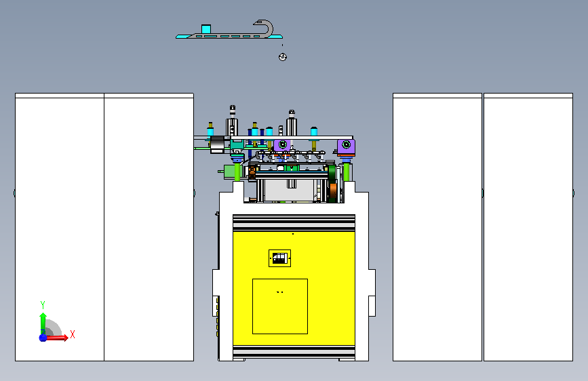Select the top black vent grille above yellow panel
This screenshot has width=588, height=381.
(294, 223)
